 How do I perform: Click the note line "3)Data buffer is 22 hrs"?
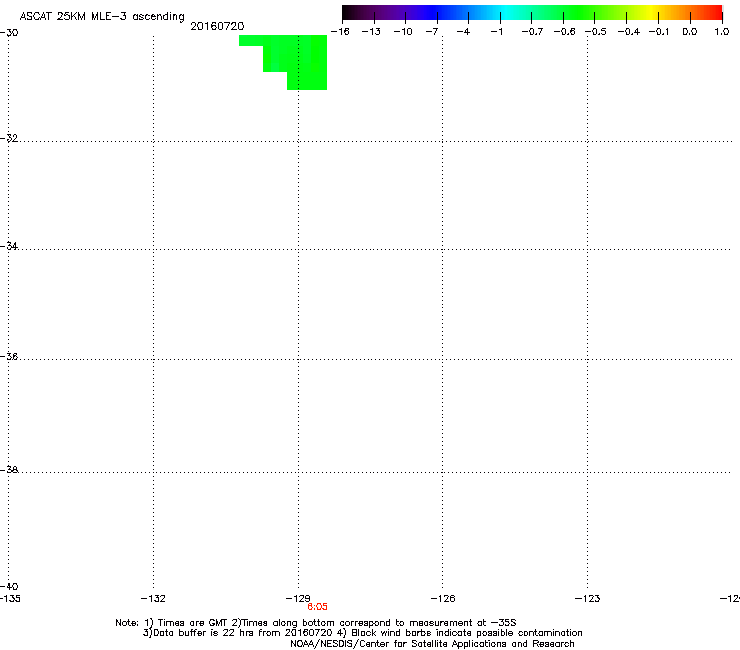pos(362,633)
